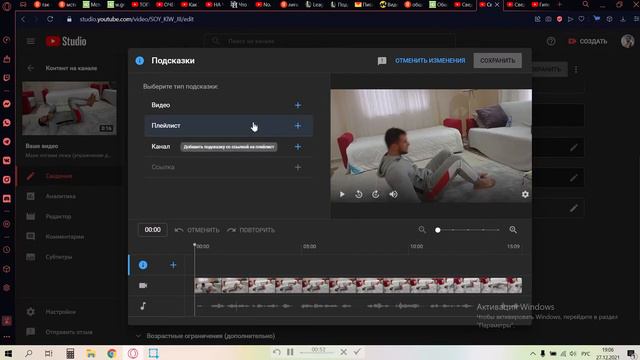This screenshot has height=360, width=640.
Task: Skip preview forward ten seconds
Action: [x=376, y=195]
